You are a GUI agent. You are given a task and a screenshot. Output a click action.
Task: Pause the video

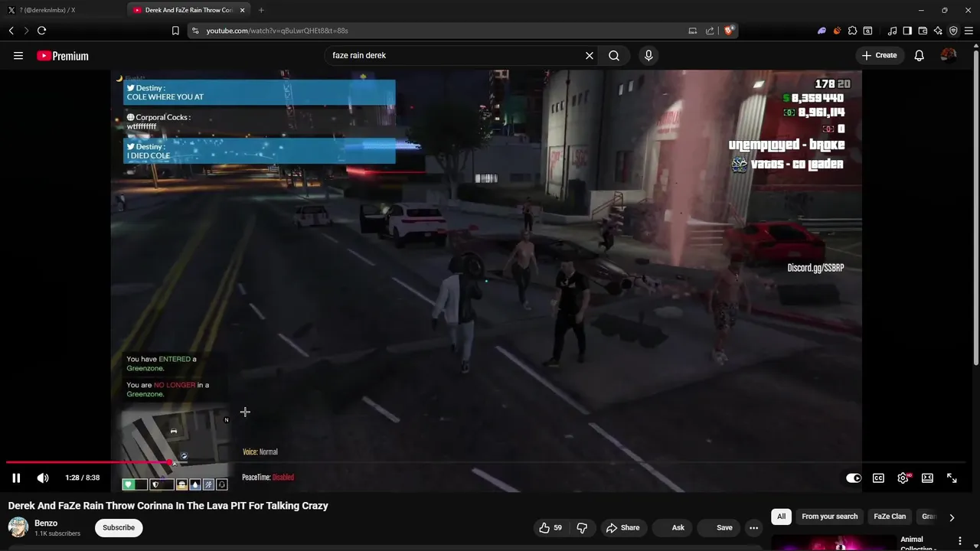16,478
